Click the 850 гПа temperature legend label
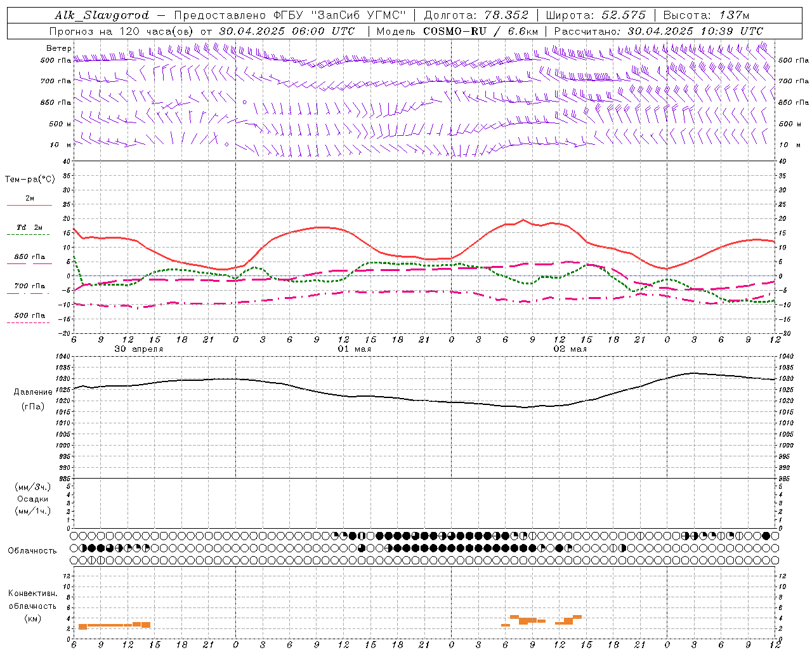Image resolution: width=812 pixels, height=650 pixels. coord(30,257)
